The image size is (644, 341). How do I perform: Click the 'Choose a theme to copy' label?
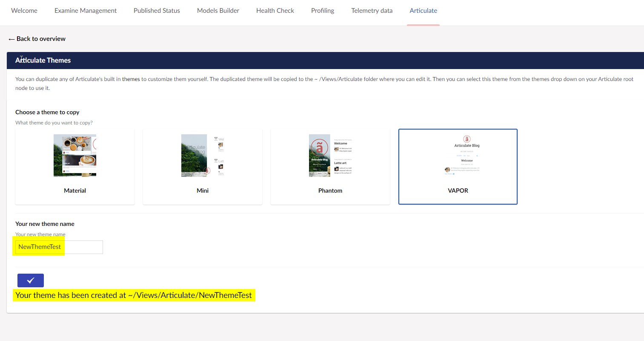tap(47, 112)
